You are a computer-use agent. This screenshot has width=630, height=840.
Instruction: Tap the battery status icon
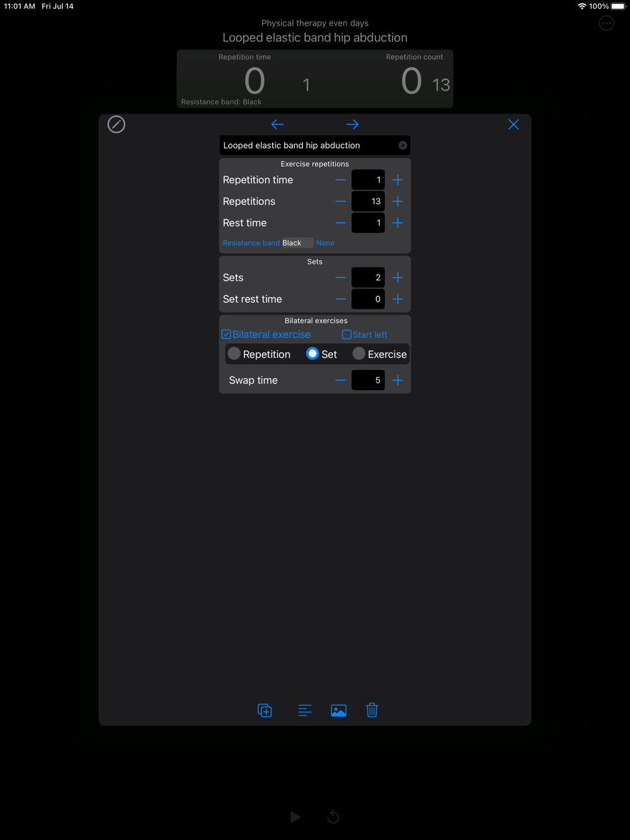tap(619, 6)
